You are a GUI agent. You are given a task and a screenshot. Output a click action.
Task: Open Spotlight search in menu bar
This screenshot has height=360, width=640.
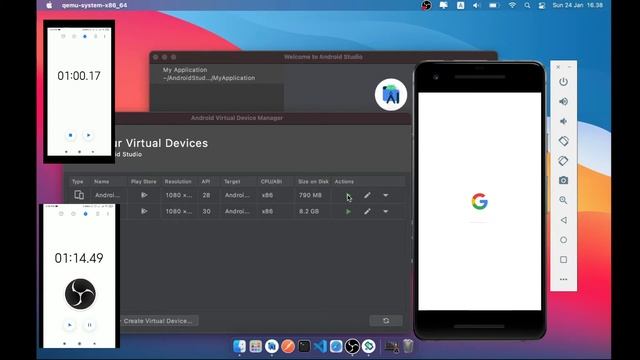527,5
